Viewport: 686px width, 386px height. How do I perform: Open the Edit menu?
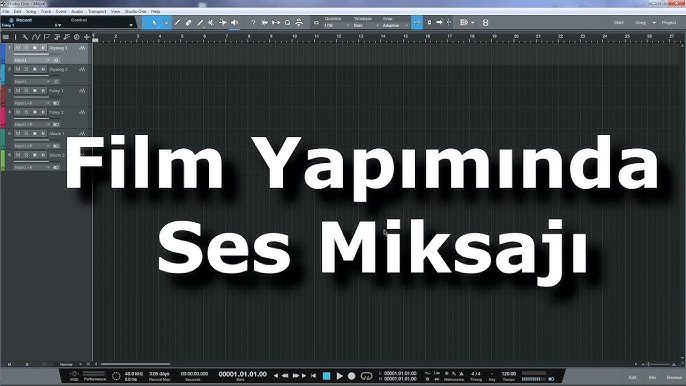[18, 11]
